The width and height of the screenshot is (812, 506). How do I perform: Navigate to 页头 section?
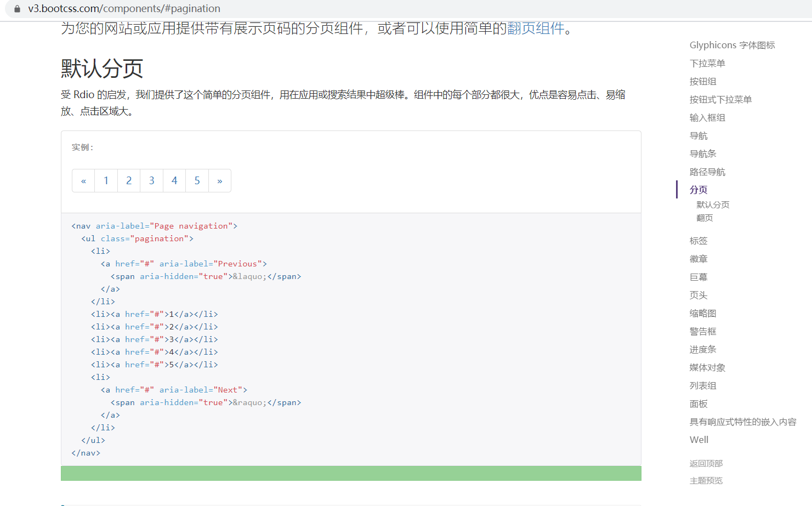tap(699, 295)
